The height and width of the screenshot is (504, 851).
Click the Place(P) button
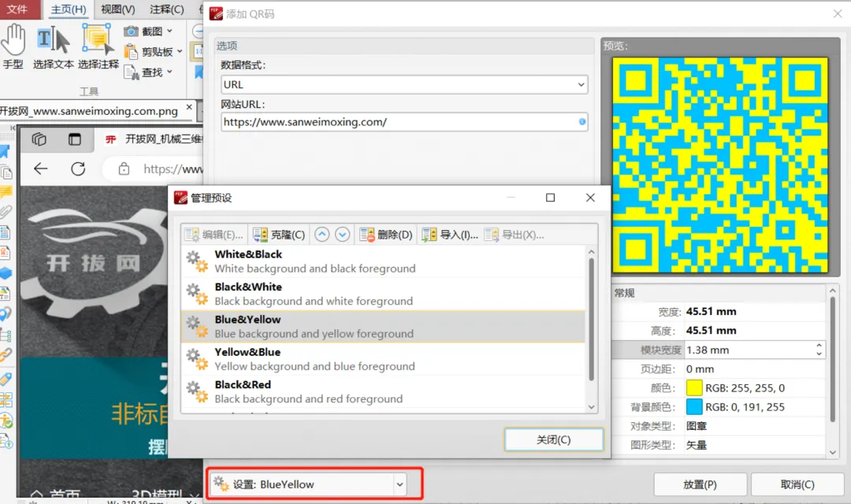pos(700,484)
